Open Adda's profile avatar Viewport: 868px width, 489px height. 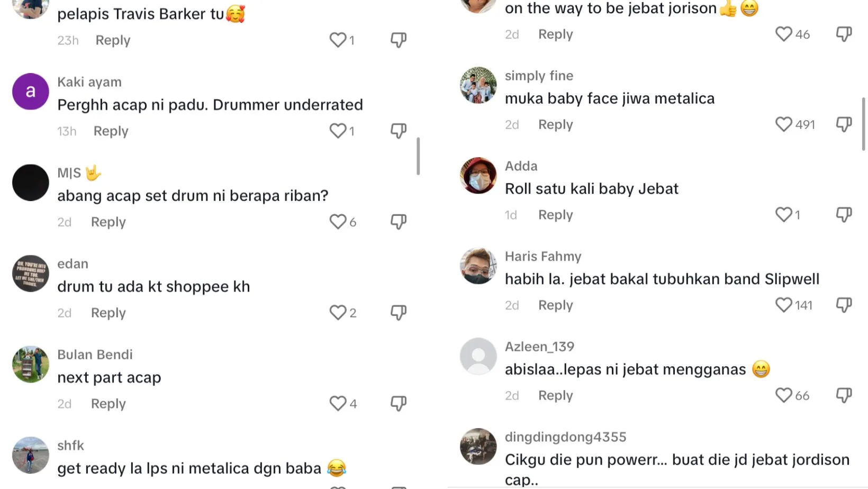pos(478,176)
